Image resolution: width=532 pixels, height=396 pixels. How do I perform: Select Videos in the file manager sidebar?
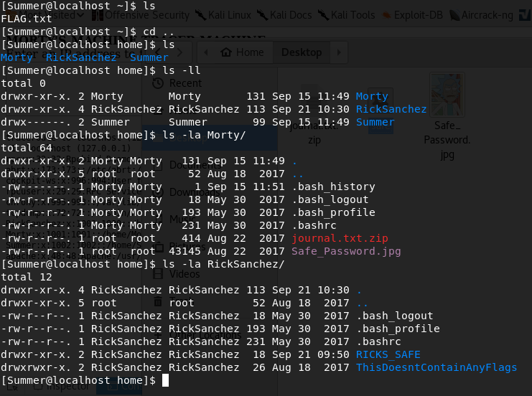click(x=185, y=274)
